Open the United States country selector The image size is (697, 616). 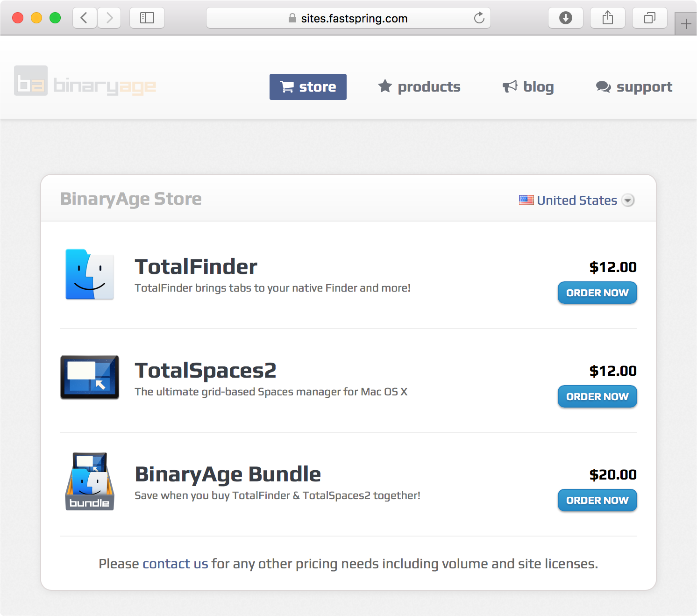576,201
